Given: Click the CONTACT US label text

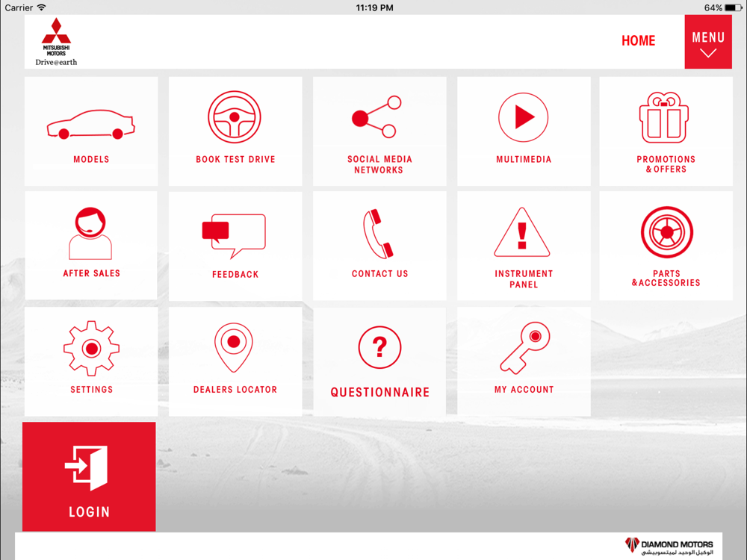Looking at the screenshot, I should (x=379, y=274).
